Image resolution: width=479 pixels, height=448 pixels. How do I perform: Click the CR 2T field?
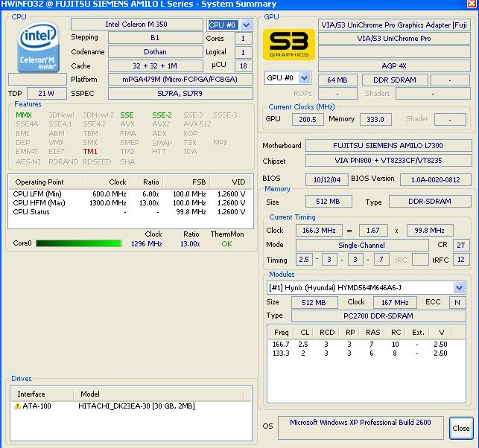(461, 245)
